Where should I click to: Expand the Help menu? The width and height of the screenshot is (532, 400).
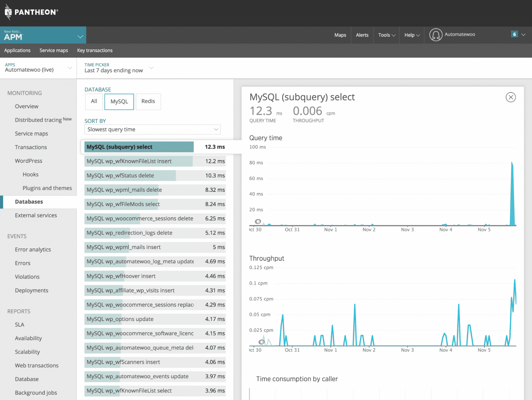(411, 35)
